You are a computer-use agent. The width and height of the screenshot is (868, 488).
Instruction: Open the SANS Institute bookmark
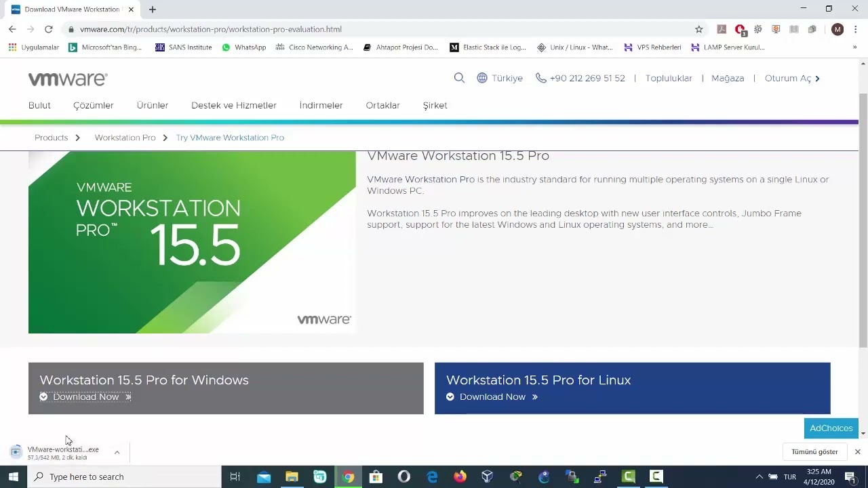pos(183,47)
